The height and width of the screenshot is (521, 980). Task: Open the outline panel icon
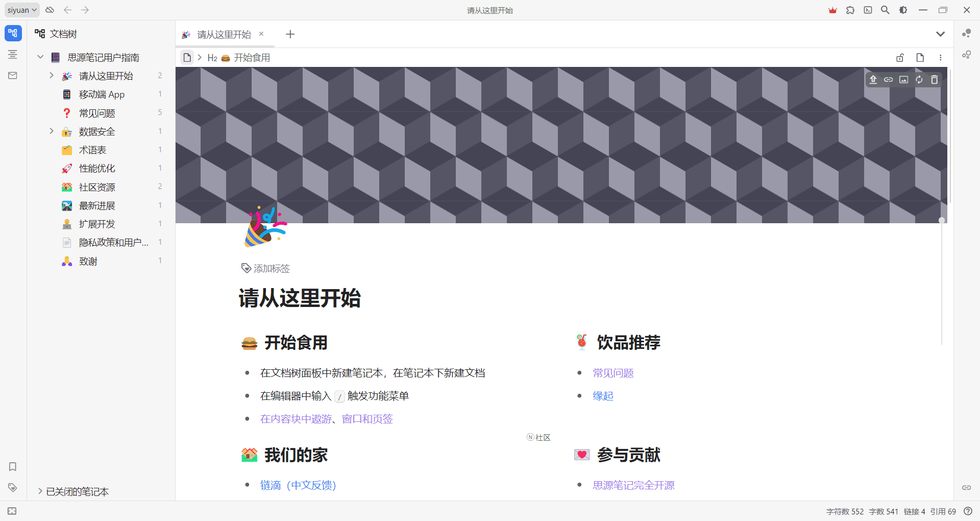13,54
